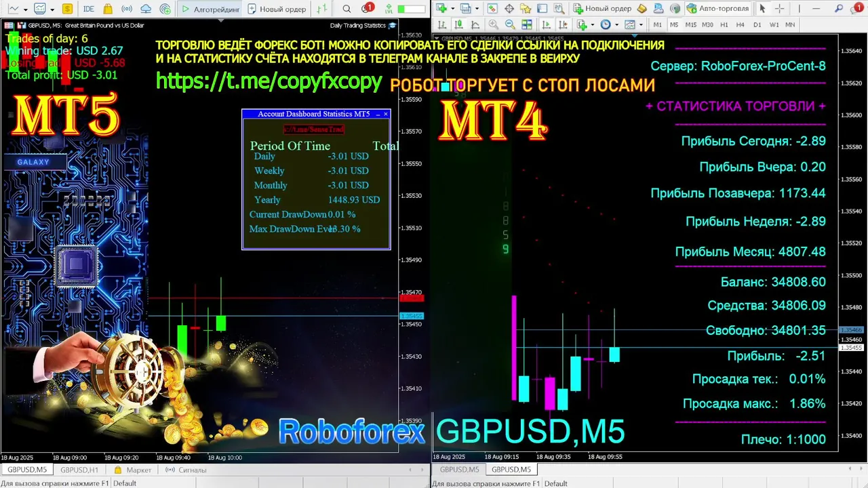Open MT5 chart type line icon
The width and height of the screenshot is (868, 488).
tap(13, 9)
